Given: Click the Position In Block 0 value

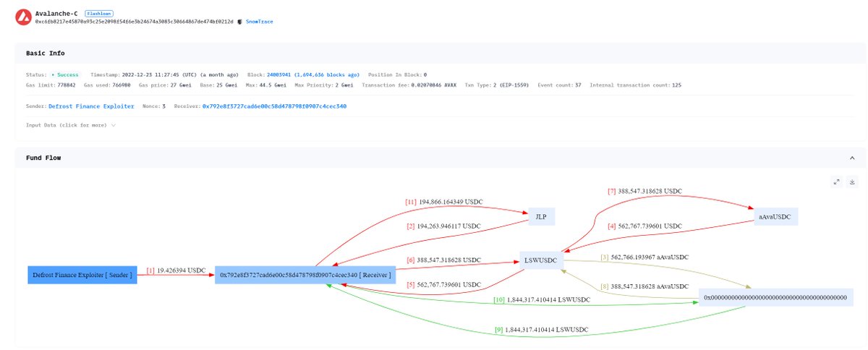Looking at the screenshot, I should pos(425,74).
